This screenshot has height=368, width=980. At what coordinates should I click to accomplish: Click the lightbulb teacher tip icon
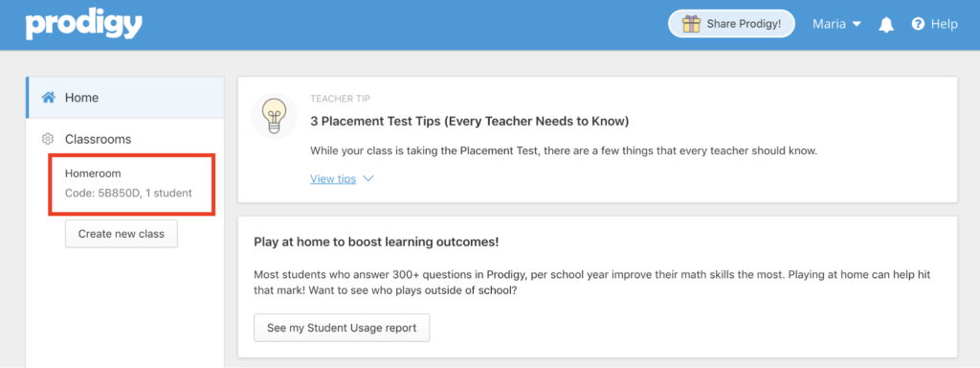[x=274, y=116]
